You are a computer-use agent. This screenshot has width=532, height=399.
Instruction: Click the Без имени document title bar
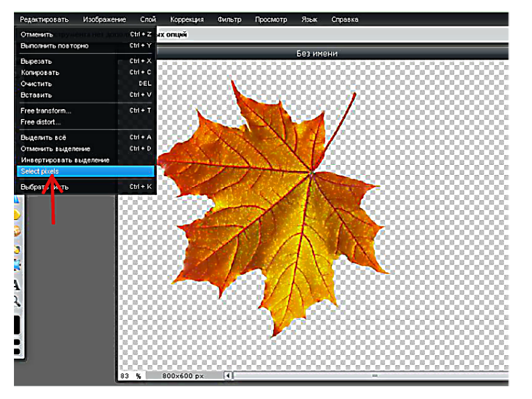(x=317, y=53)
